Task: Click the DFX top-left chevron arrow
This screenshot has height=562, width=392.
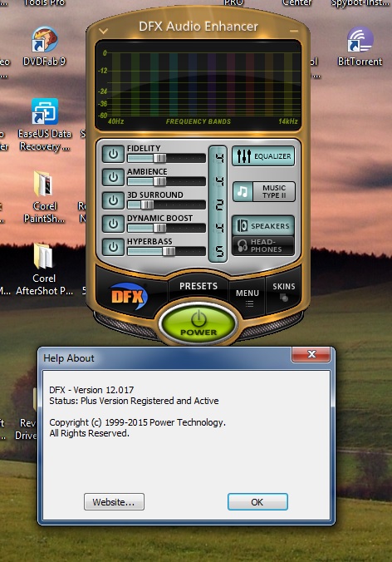Action: 104,32
